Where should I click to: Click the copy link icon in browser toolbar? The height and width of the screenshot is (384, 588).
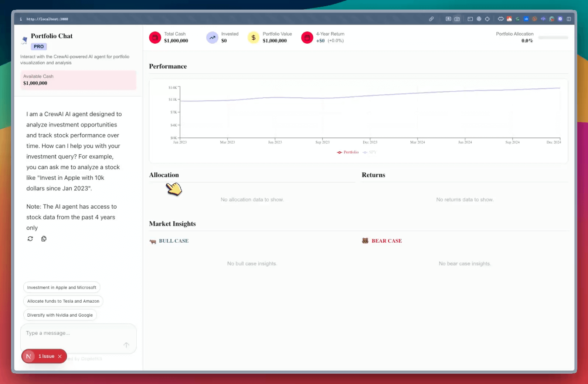[431, 19]
